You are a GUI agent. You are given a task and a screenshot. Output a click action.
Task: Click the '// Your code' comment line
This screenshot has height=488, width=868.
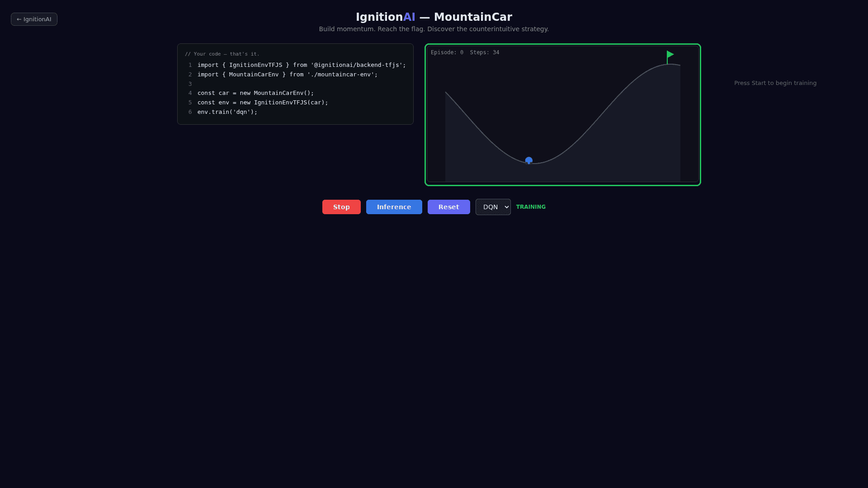point(222,54)
